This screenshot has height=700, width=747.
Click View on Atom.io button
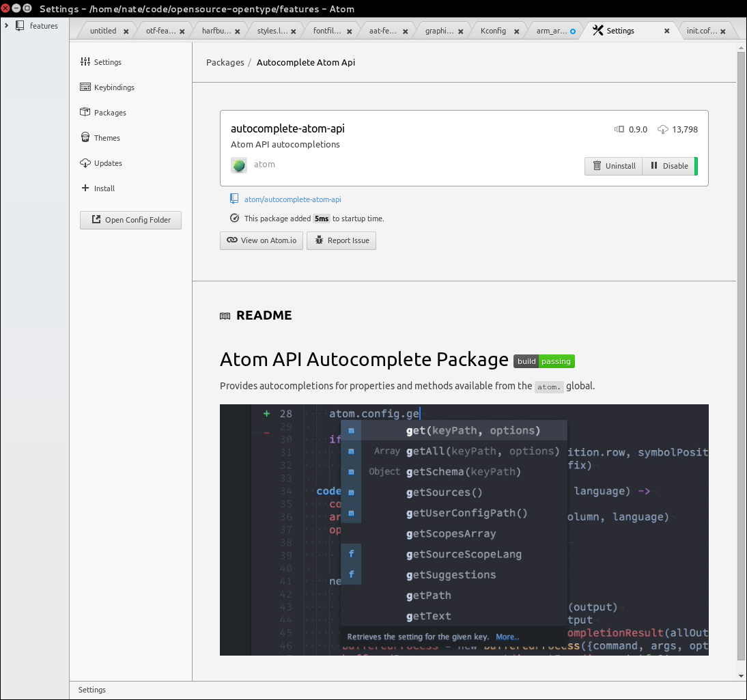(x=261, y=240)
